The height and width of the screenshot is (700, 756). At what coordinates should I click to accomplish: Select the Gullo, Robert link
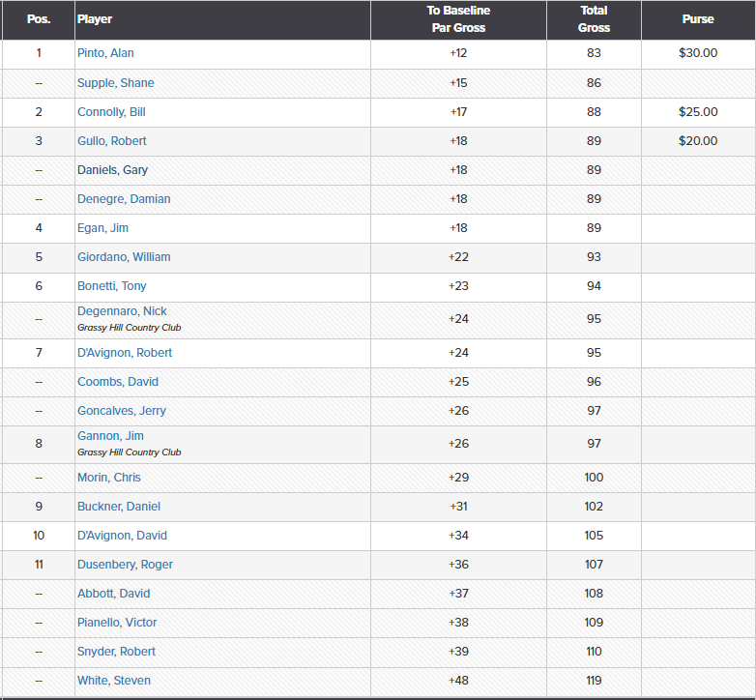[112, 141]
